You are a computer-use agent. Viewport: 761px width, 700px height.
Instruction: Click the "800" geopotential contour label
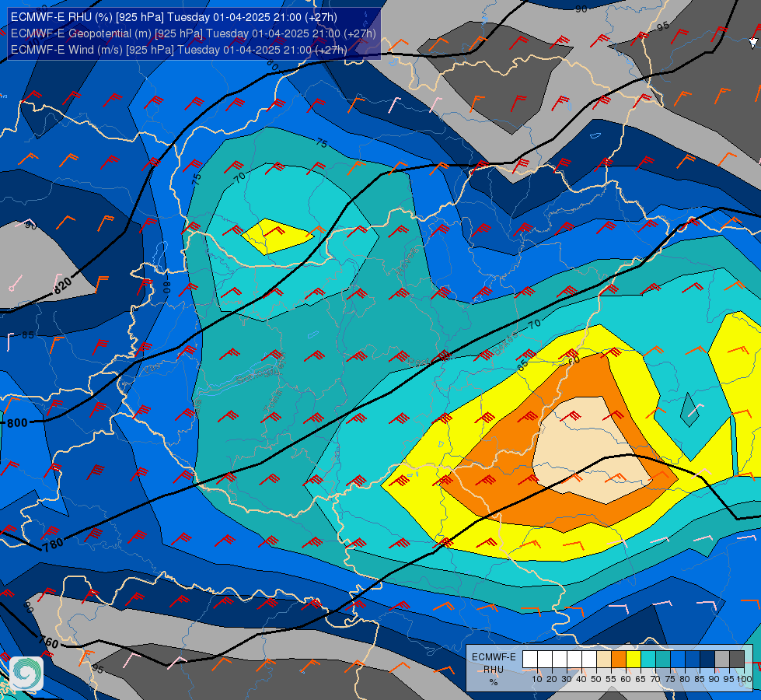click(x=17, y=422)
